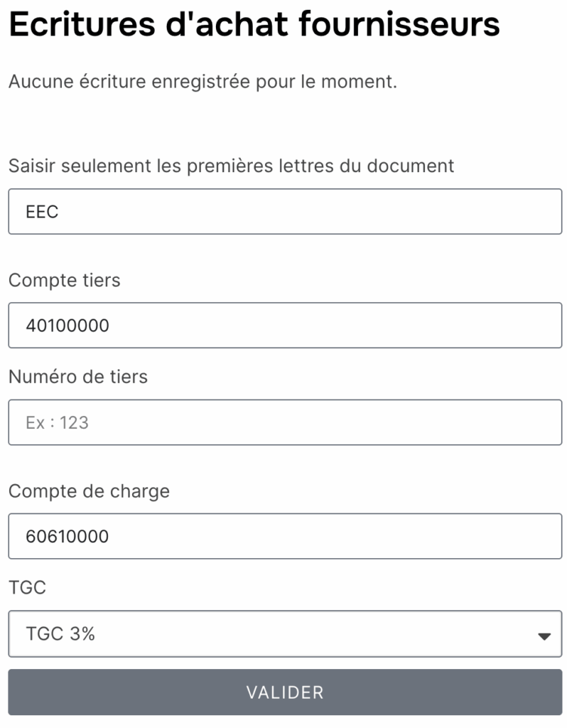Click the Numéro de tiers input field

tap(284, 422)
